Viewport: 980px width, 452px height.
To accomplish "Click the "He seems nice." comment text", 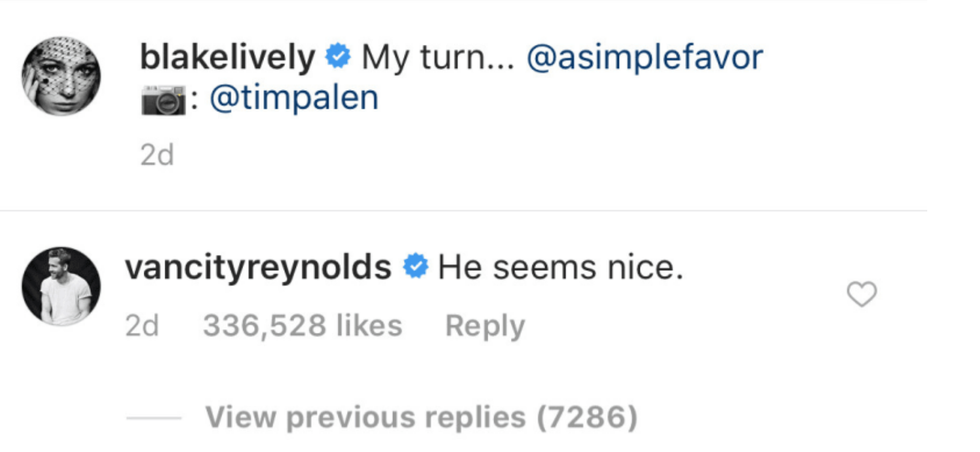I will click(561, 267).
